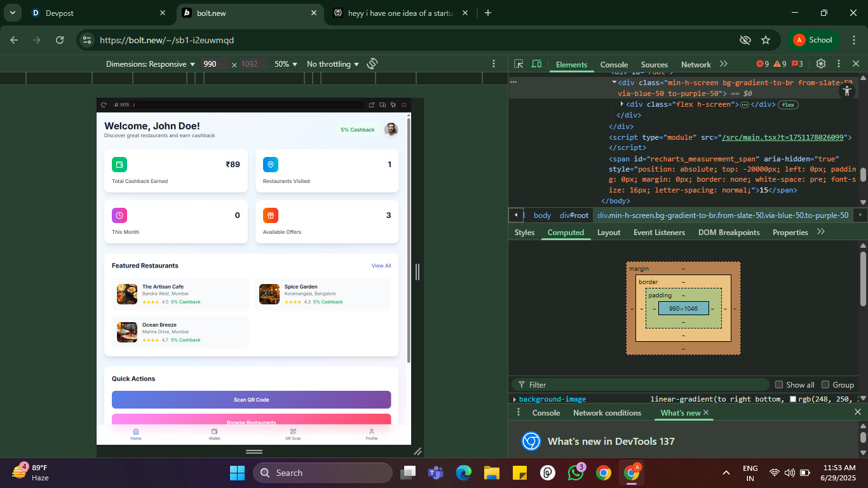
Task: Select the inspect element picker icon
Action: coord(519,64)
